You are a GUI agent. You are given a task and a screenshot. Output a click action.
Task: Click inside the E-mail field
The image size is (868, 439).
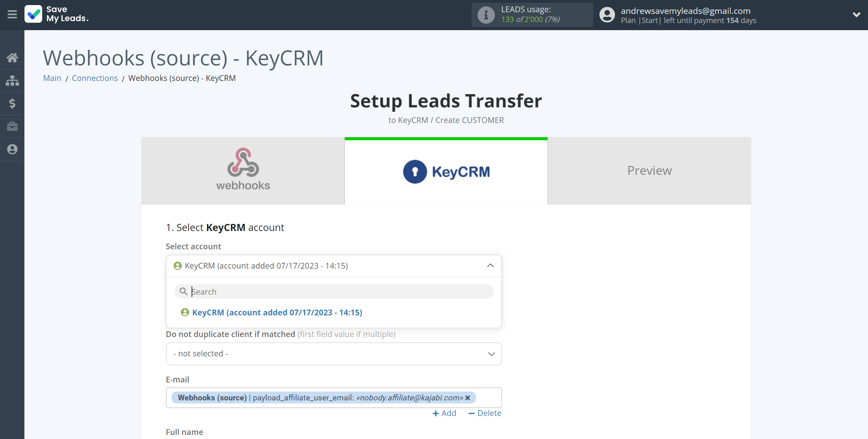(334, 398)
